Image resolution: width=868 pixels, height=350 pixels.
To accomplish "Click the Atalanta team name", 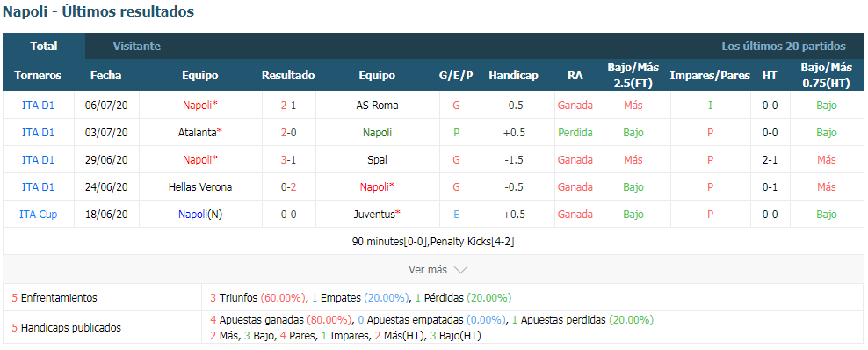I will point(197,133).
